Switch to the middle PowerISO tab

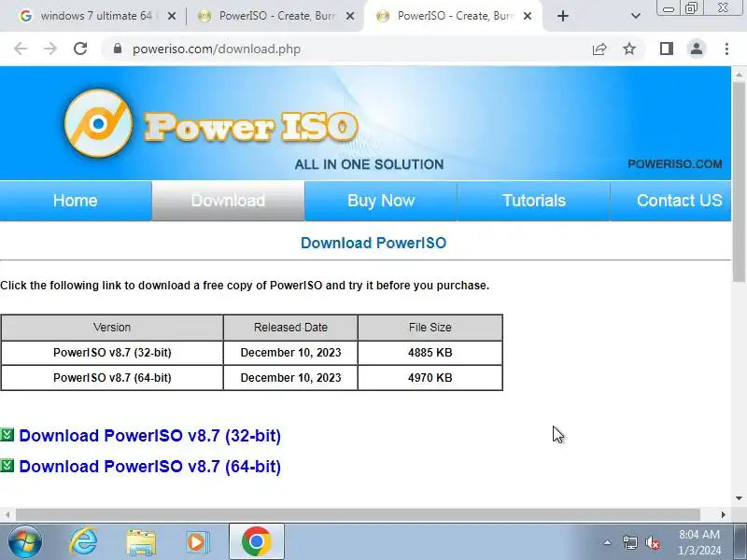tap(276, 16)
